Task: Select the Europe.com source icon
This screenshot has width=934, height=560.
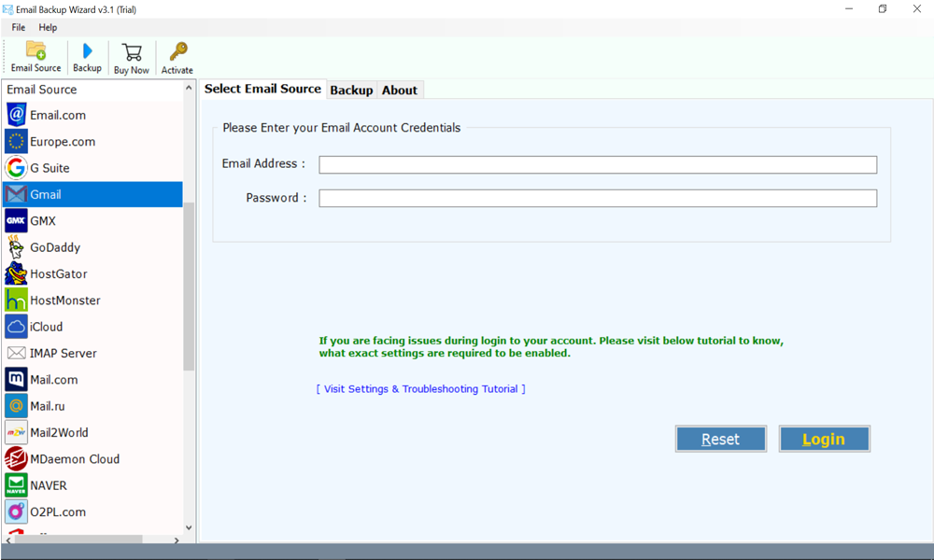Action: tap(16, 142)
